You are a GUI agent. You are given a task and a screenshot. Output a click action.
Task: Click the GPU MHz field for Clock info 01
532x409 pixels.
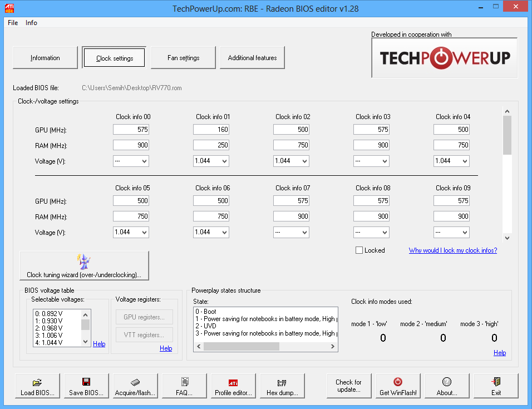pyautogui.click(x=211, y=130)
